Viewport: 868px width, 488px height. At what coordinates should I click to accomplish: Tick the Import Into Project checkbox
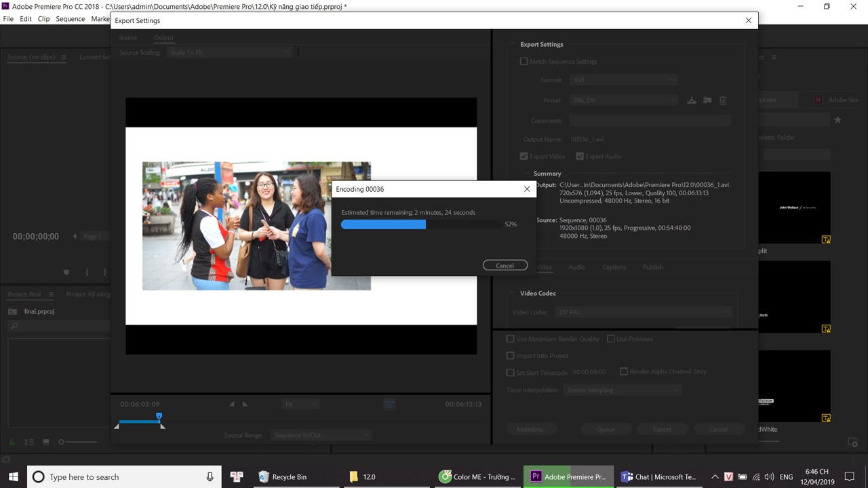coord(511,356)
